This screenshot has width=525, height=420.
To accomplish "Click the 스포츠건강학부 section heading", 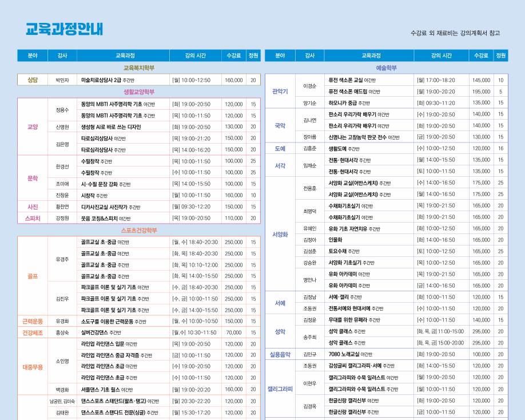I will coord(139,231).
